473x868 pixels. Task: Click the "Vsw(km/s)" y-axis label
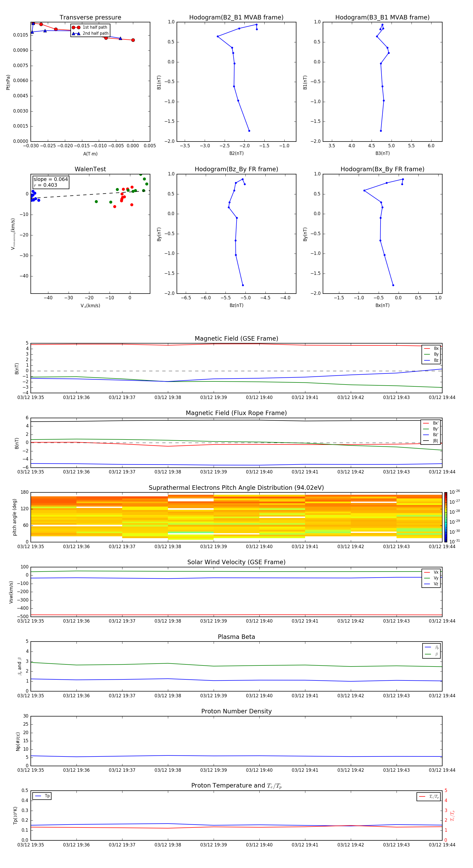[11, 592]
